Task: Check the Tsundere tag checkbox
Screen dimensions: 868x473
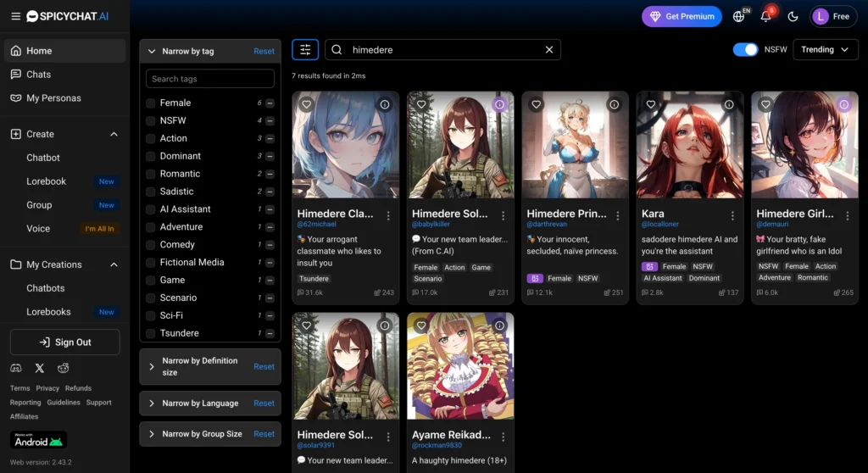Action: click(x=151, y=333)
